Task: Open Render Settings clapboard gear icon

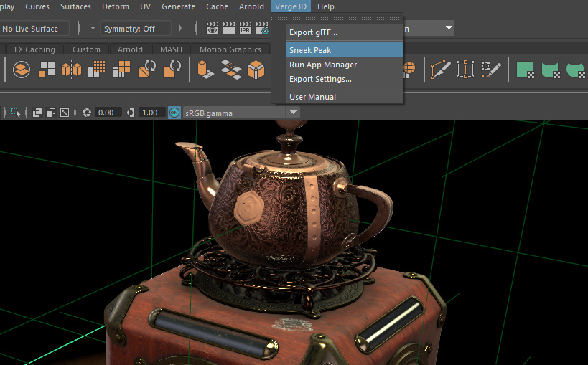Action: [x=262, y=29]
